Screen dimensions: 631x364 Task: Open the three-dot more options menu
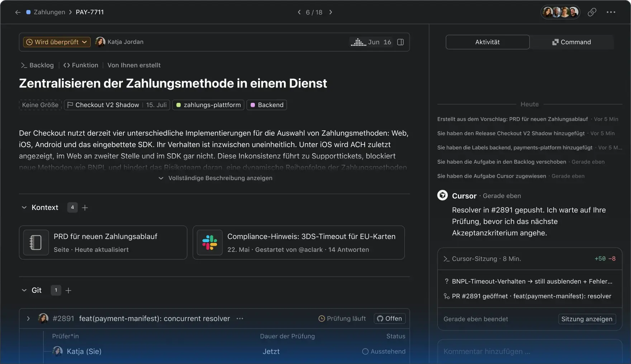coord(611,12)
